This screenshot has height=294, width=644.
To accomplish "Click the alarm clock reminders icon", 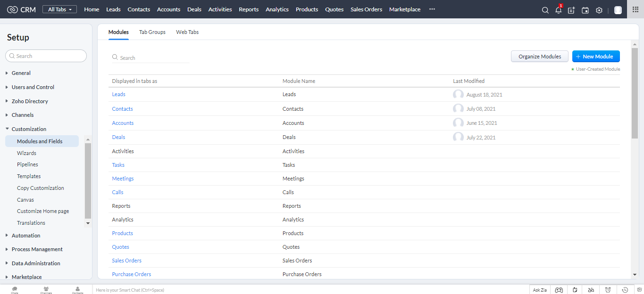I will click(x=608, y=290).
